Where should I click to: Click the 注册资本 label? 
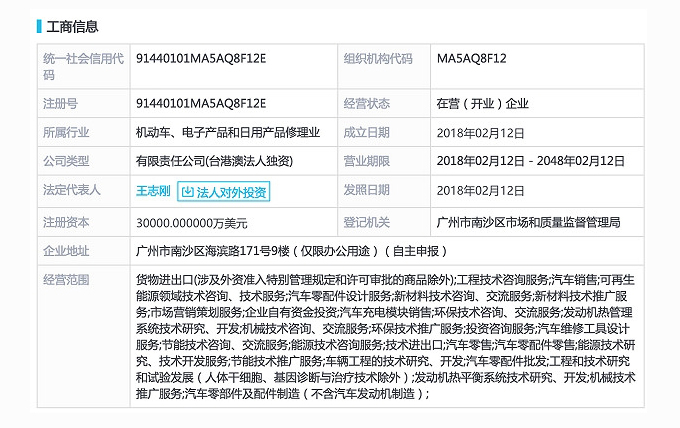pyautogui.click(x=66, y=222)
